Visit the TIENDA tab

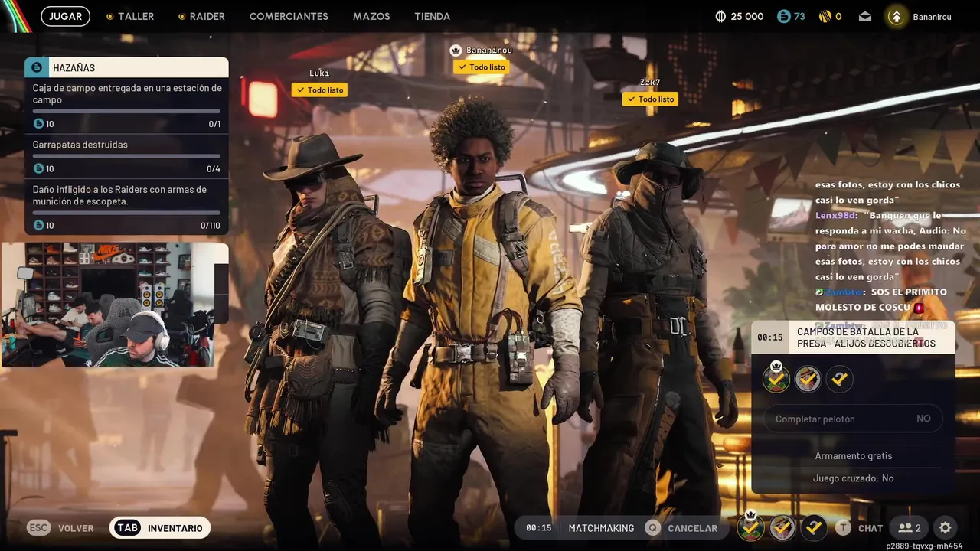click(433, 16)
